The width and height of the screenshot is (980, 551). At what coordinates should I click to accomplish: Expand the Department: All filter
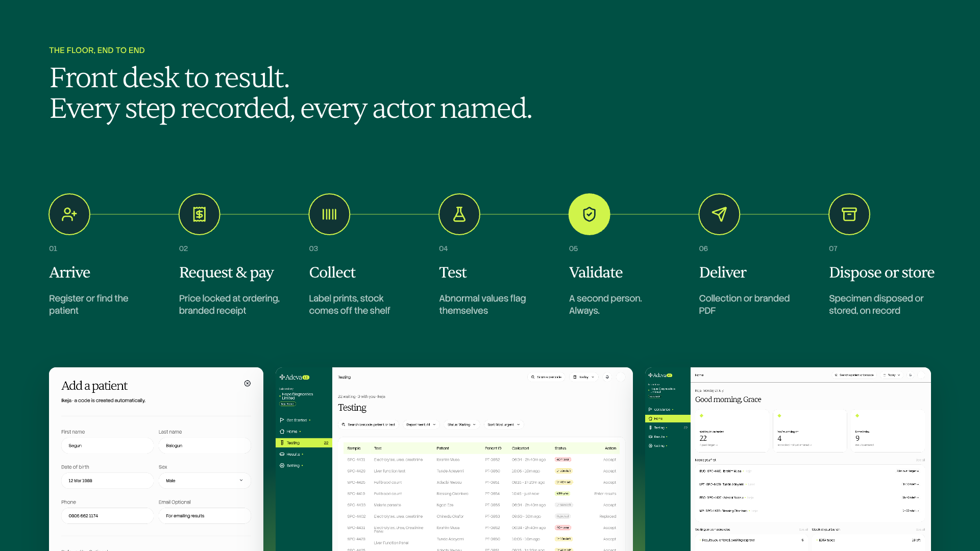point(421,424)
